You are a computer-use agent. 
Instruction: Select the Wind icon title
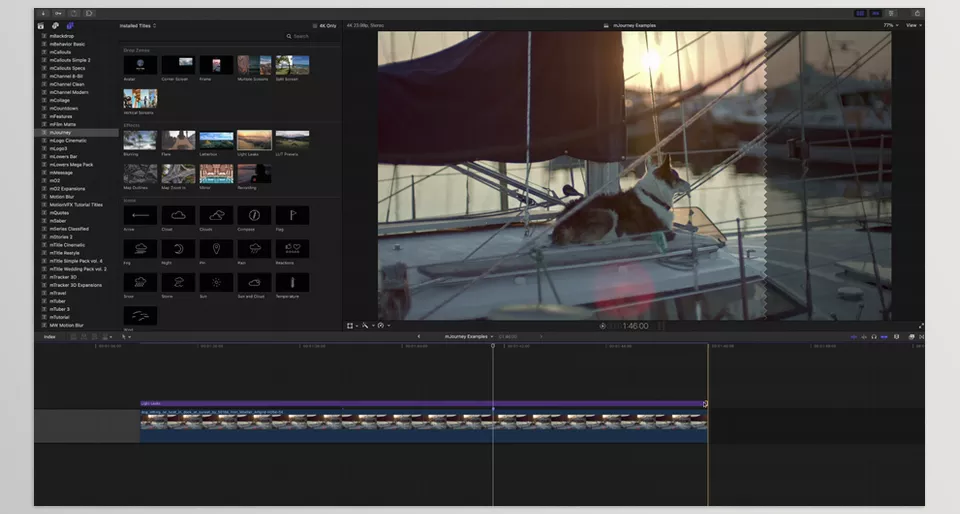[140, 316]
